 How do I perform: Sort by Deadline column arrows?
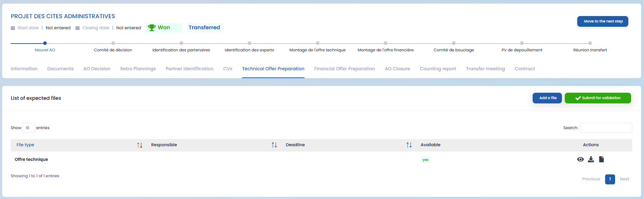409,145
